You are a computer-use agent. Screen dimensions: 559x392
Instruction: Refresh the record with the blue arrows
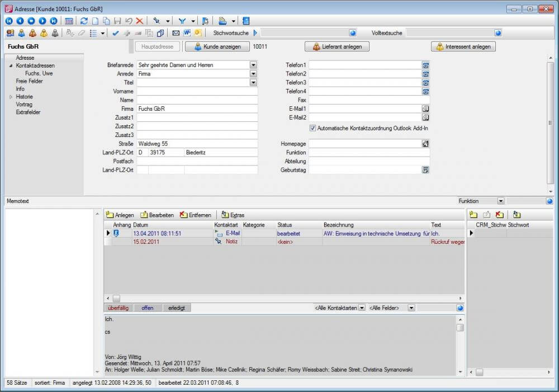coord(84,21)
